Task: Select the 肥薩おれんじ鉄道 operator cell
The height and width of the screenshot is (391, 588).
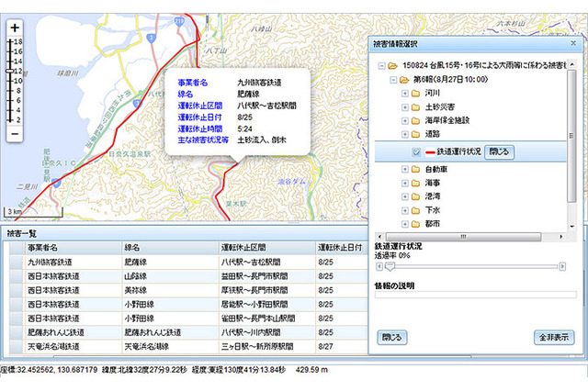Action: click(x=73, y=332)
